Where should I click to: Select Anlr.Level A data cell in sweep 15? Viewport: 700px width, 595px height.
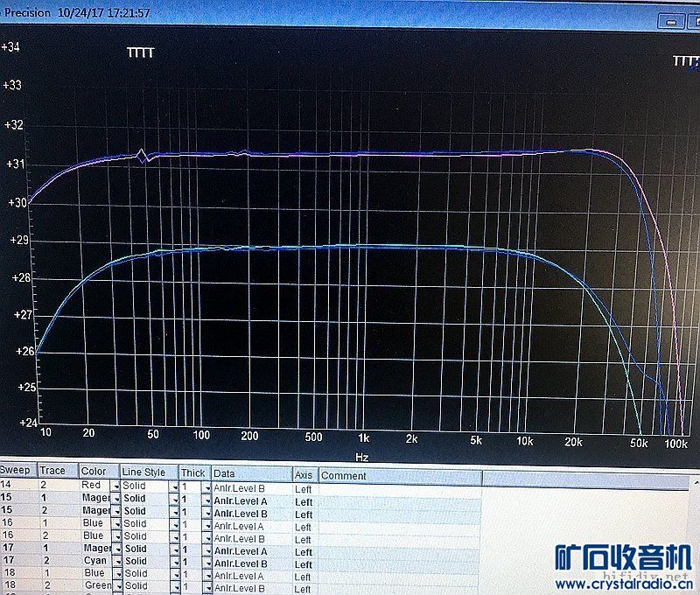252,500
